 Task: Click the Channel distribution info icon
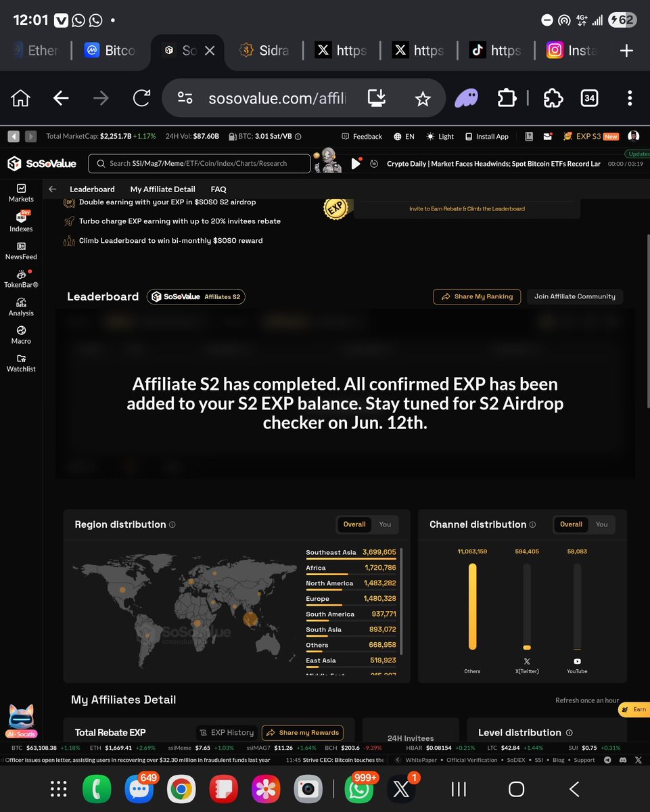pos(532,524)
